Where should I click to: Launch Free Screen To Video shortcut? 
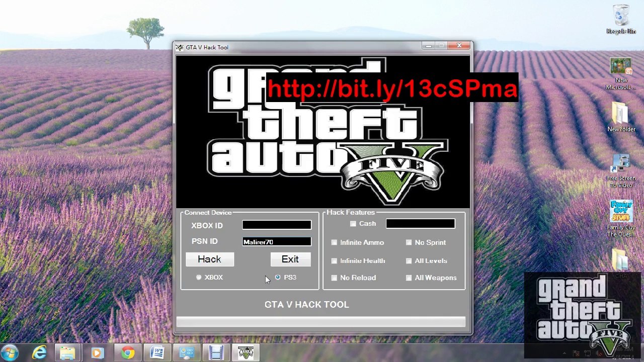621,171
